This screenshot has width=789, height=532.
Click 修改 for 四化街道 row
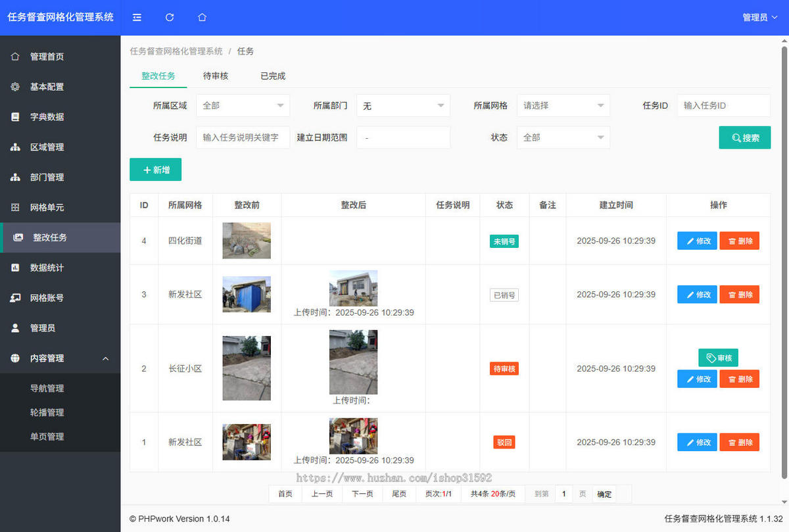pos(697,241)
